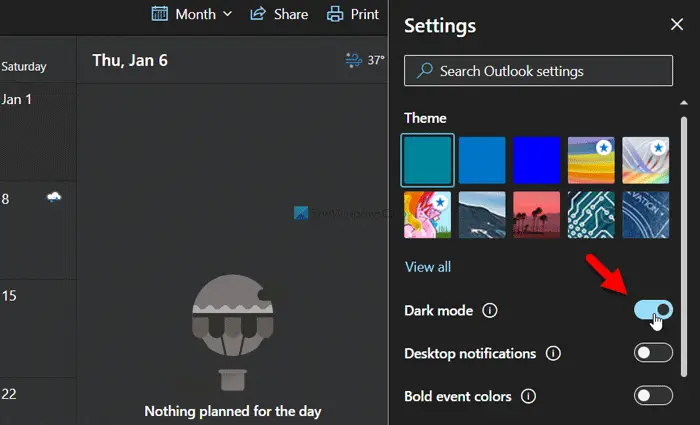Click the Dark mode info icon
Viewport: 700px width, 425px height.
click(489, 310)
